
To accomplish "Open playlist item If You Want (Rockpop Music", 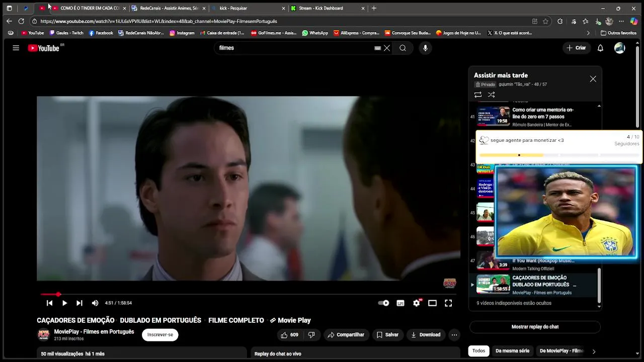I will [543, 261].
